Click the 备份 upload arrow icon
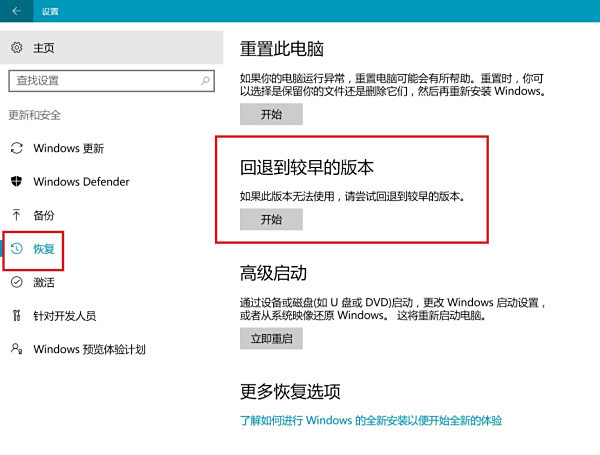Screen dimensions: 600x455 (16, 215)
